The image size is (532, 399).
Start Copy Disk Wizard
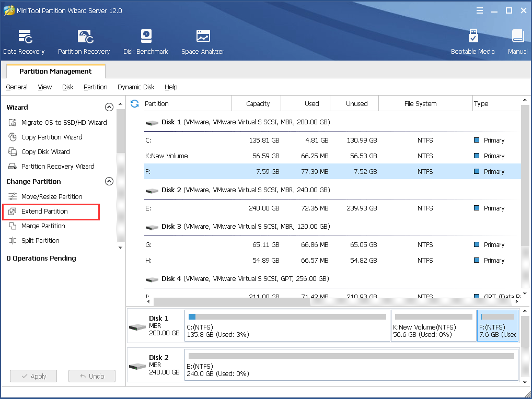(x=39, y=151)
